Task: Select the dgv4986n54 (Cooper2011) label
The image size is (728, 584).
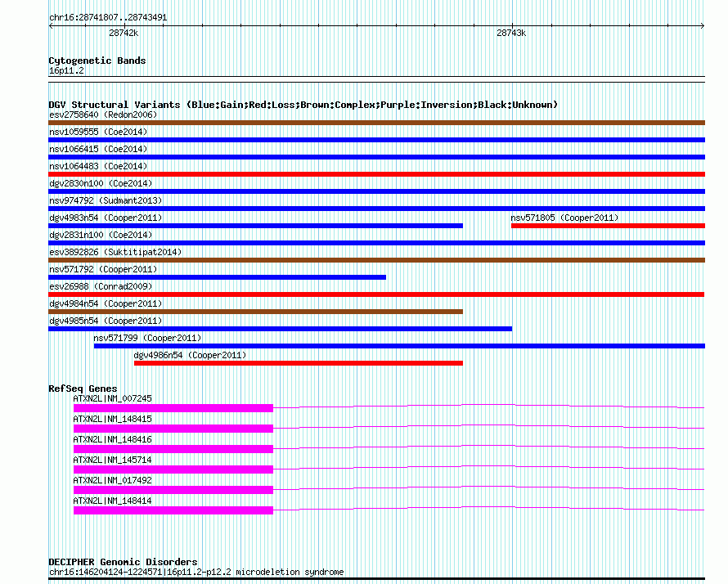Action: (x=190, y=355)
